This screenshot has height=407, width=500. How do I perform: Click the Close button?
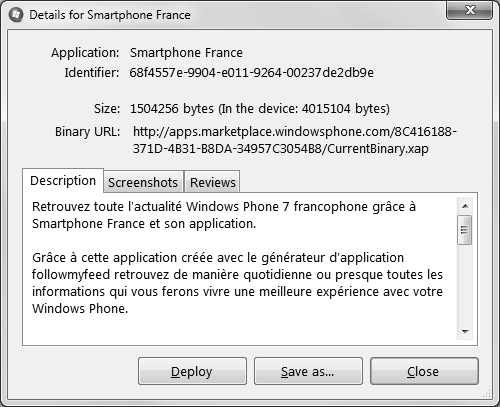coord(424,371)
